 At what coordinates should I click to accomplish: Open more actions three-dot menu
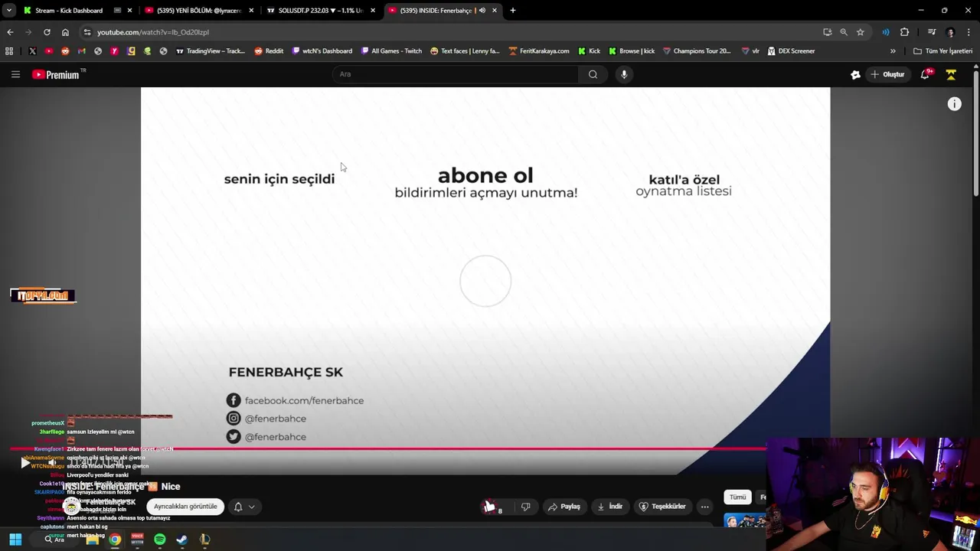[704, 507]
